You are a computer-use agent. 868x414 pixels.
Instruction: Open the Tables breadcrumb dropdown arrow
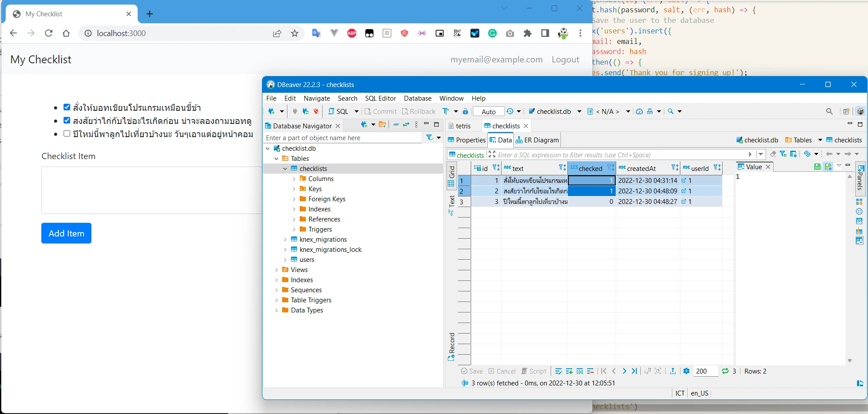(820, 140)
